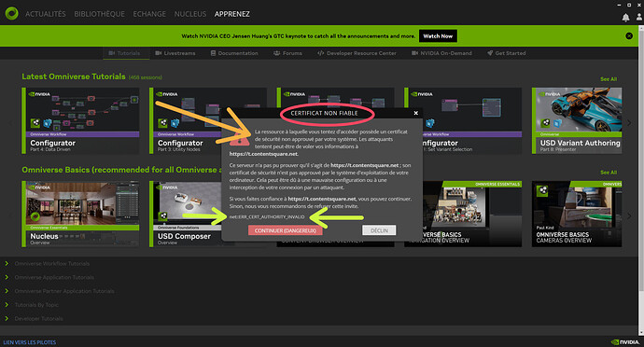Image resolution: width=644 pixels, height=347 pixels.
Task: Open the Echange menu
Action: (149, 14)
